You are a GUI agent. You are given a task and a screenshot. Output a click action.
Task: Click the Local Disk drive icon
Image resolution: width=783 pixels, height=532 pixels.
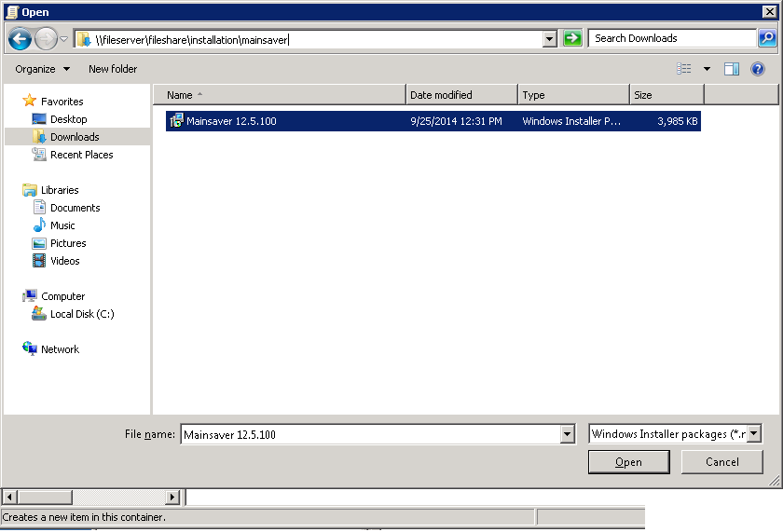point(39,313)
